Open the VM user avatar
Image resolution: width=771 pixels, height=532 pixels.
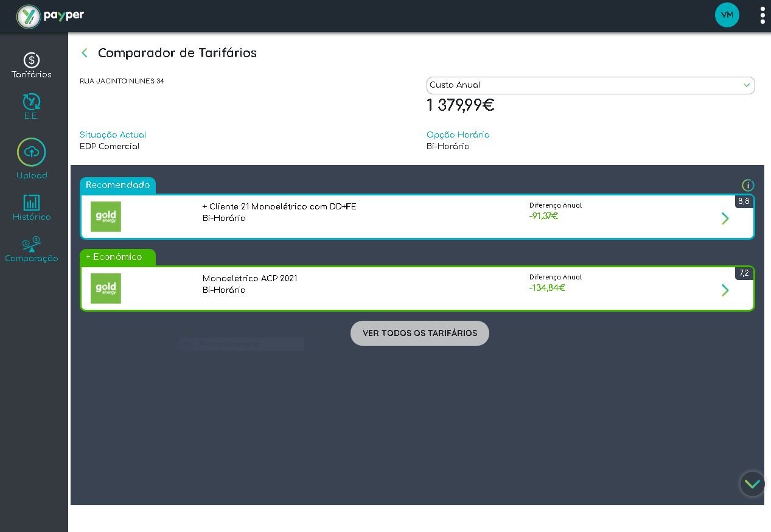coord(727,15)
